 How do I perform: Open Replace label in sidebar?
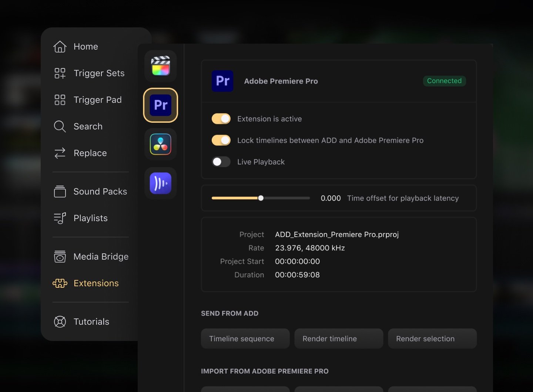coord(90,153)
